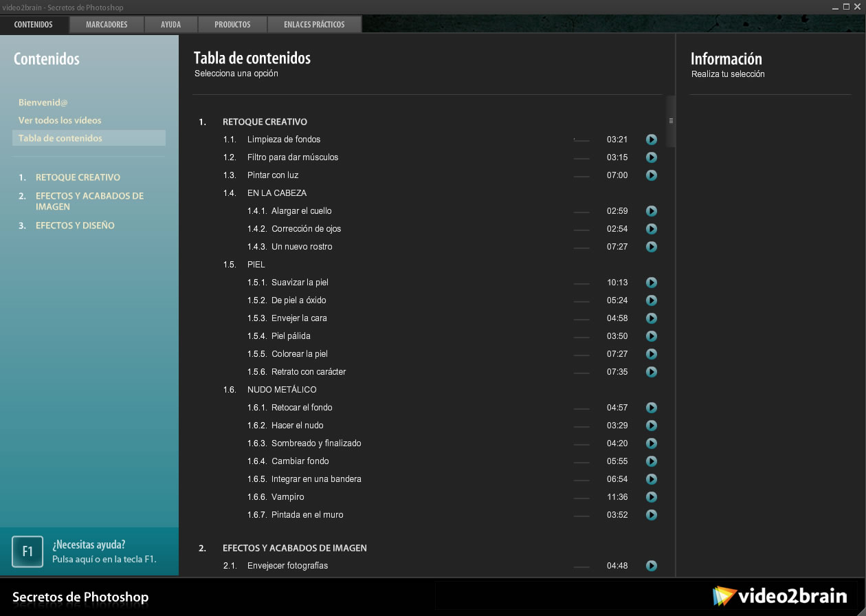Click the 07:00 duration value
This screenshot has height=616, width=866.
[617, 175]
